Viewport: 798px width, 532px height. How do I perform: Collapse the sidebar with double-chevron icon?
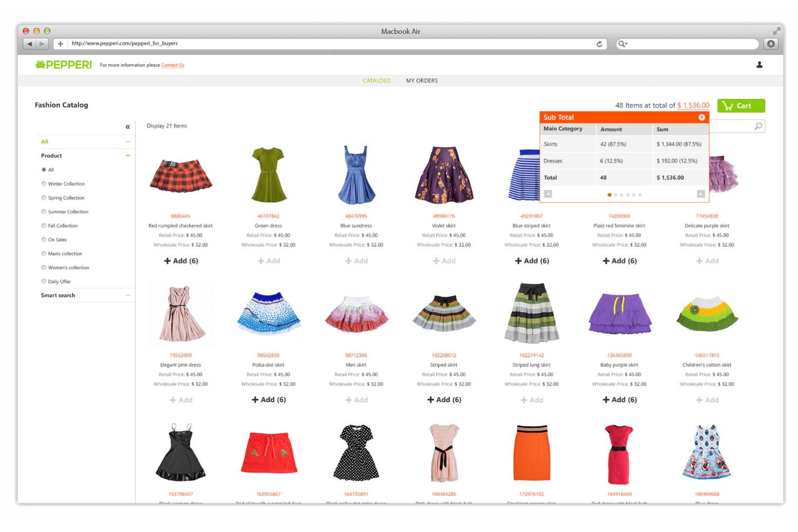[128, 127]
